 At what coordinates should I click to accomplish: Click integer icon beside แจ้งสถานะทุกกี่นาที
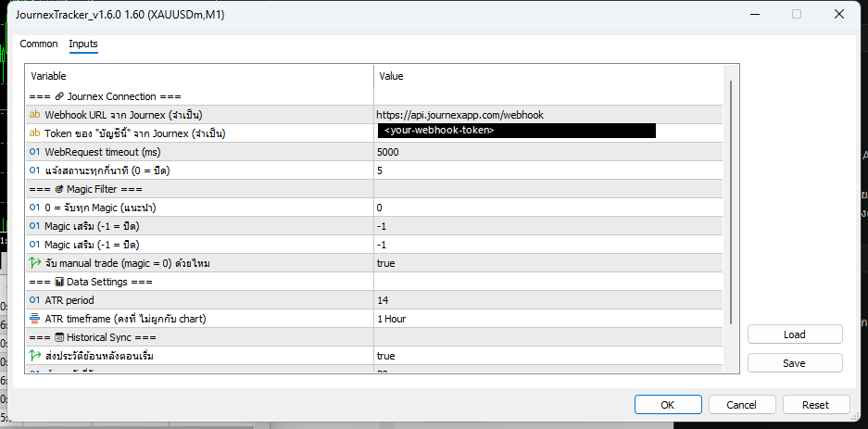click(x=35, y=170)
